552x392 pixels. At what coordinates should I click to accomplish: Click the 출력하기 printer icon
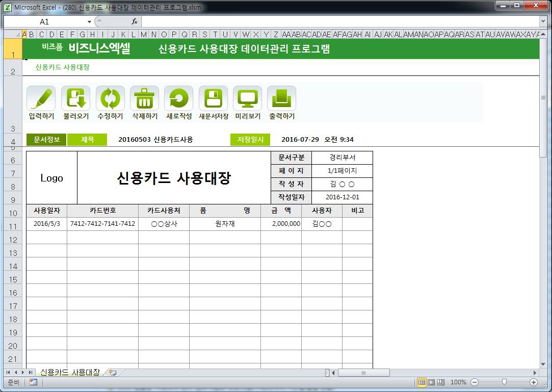click(281, 98)
